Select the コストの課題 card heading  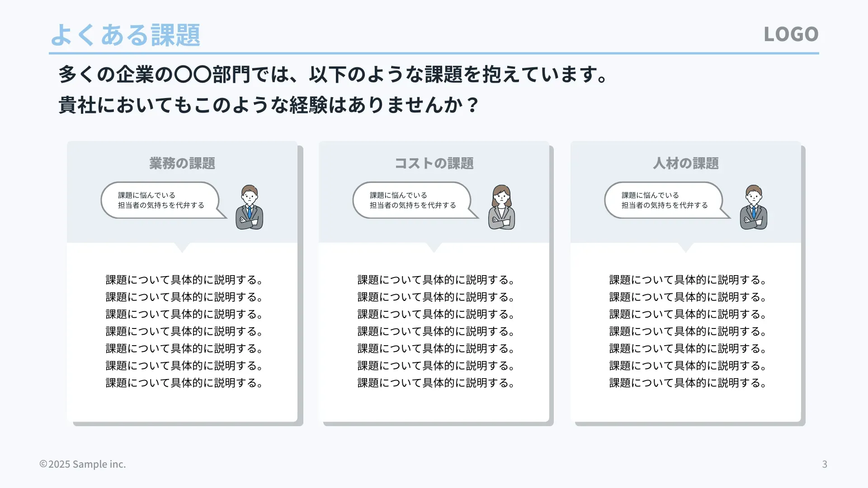point(434,163)
